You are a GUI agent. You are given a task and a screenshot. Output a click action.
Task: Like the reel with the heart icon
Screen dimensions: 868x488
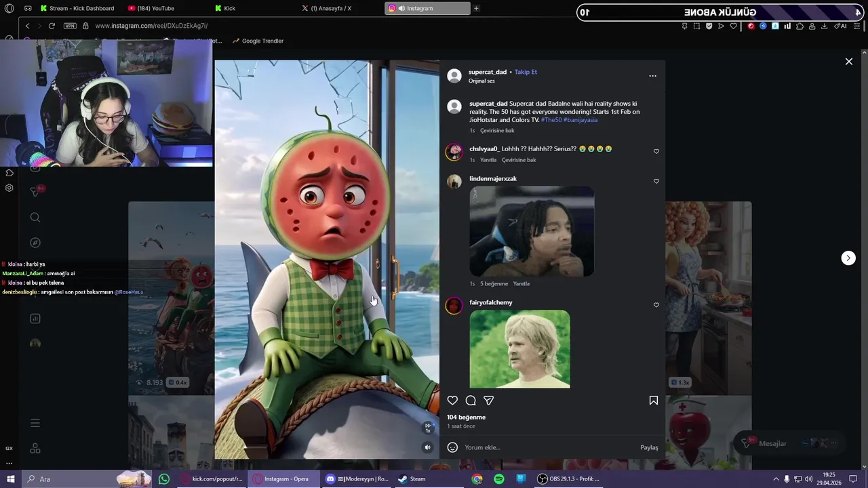(452, 401)
